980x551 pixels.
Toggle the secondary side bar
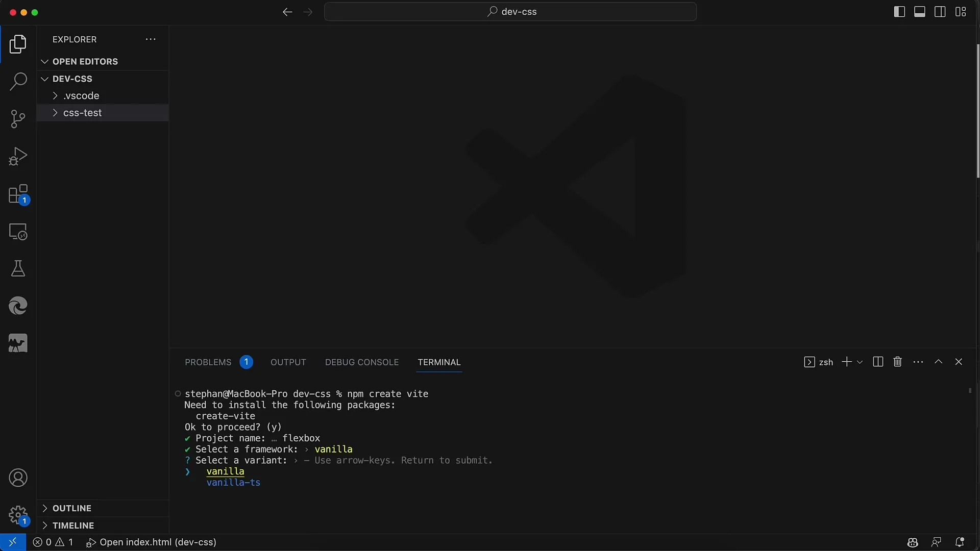[x=940, y=12]
